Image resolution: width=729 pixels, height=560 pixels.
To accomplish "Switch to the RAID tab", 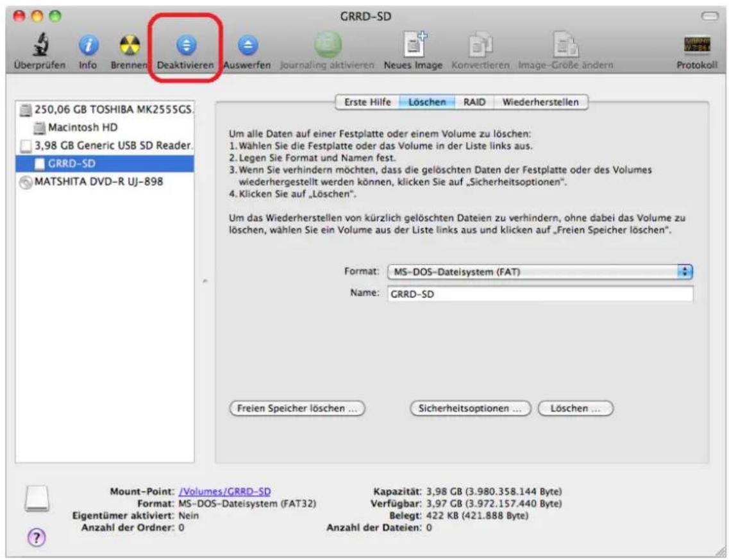I will 474,102.
